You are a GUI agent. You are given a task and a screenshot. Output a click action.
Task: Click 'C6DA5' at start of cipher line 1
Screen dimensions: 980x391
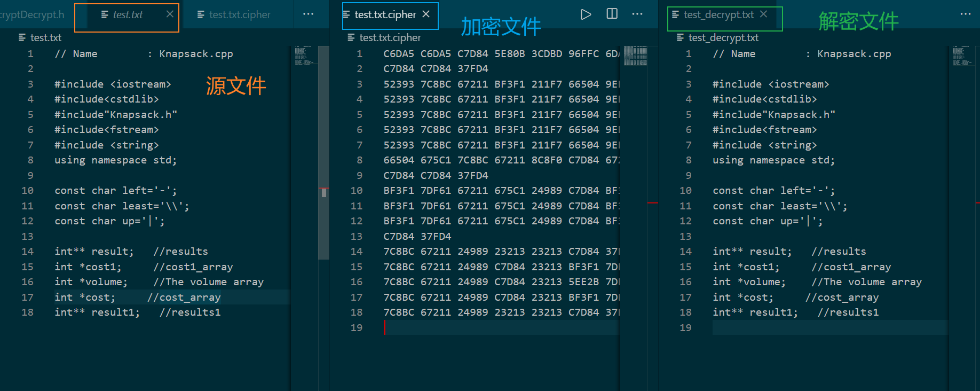pyautogui.click(x=399, y=54)
